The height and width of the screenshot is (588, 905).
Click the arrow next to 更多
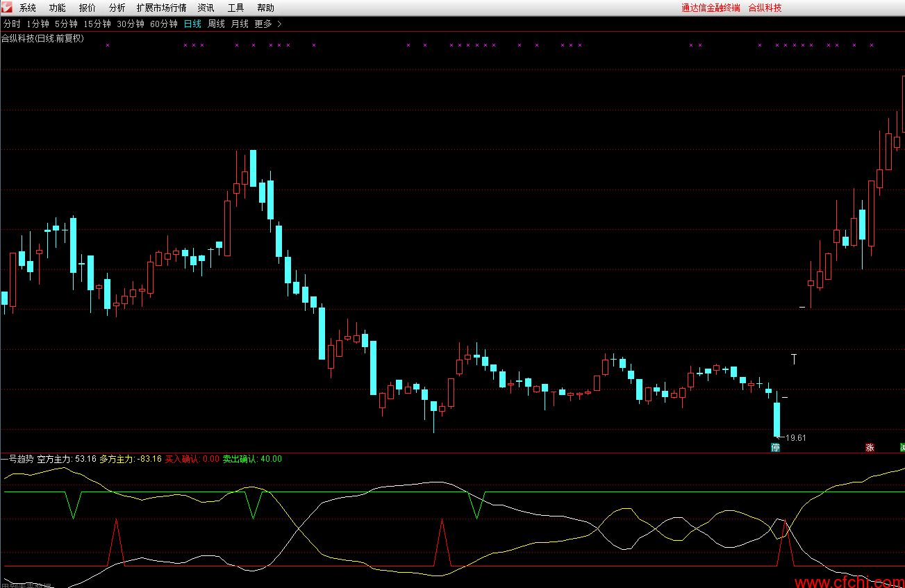279,24
